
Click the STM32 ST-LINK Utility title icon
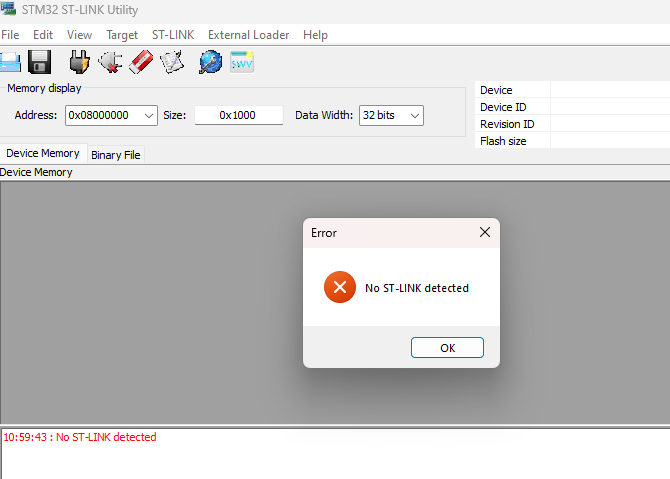point(8,9)
